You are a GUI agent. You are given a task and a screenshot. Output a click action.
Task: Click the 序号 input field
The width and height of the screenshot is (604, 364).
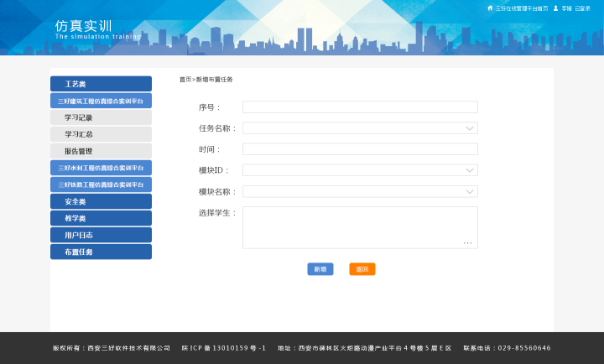tap(360, 107)
